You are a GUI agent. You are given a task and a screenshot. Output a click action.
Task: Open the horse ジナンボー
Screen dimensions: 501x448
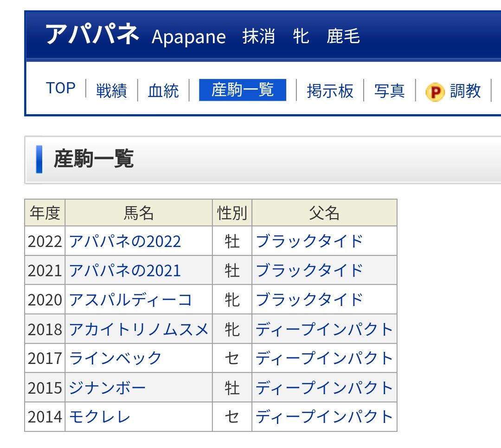pyautogui.click(x=108, y=388)
